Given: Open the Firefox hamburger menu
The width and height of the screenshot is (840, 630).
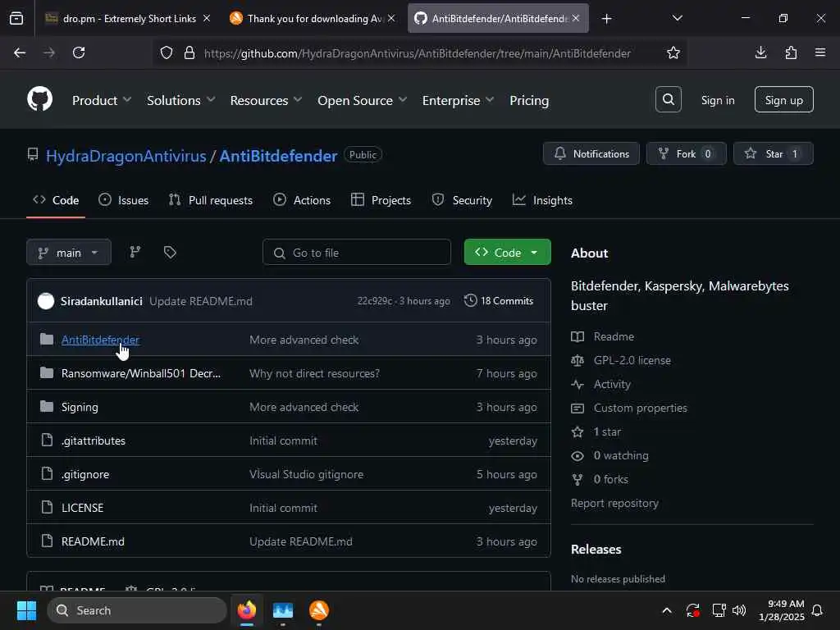Looking at the screenshot, I should [x=820, y=52].
